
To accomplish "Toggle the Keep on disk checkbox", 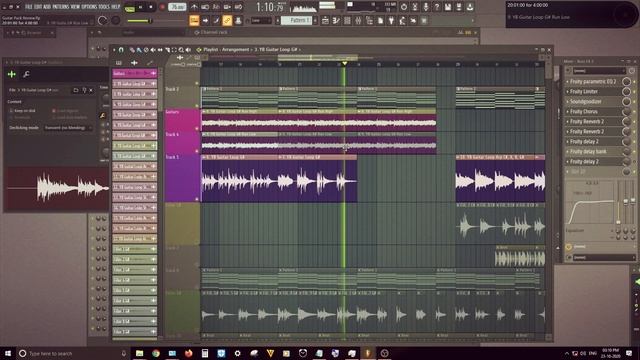I will 11,111.
